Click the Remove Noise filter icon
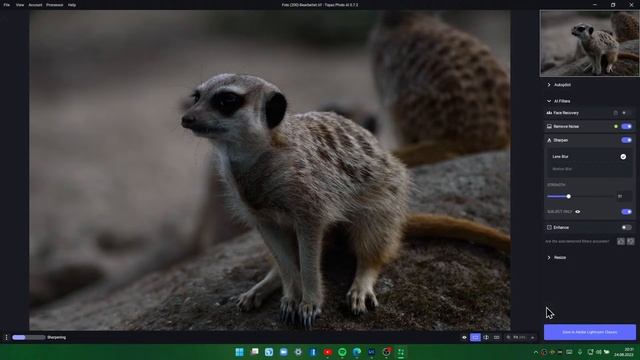Image resolution: width=640 pixels, height=360 pixels. pos(549,127)
